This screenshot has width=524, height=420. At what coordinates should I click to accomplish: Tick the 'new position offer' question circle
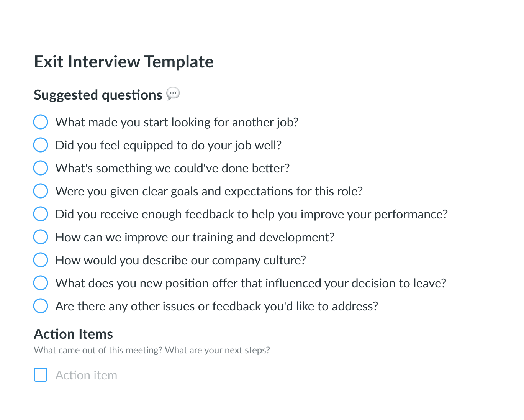pos(41,283)
